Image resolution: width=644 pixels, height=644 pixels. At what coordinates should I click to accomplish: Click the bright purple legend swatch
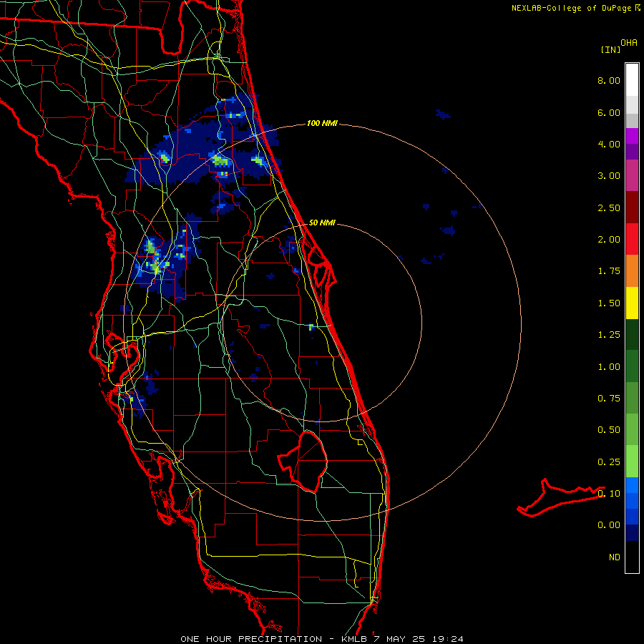pos(632,136)
